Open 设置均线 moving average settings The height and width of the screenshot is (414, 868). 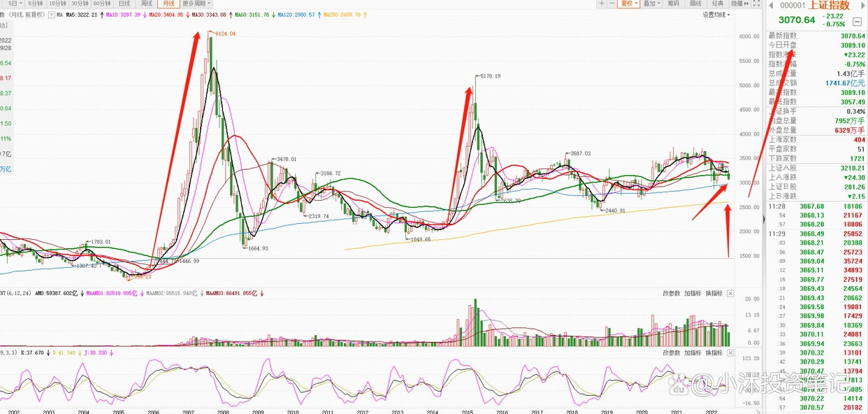716,15
